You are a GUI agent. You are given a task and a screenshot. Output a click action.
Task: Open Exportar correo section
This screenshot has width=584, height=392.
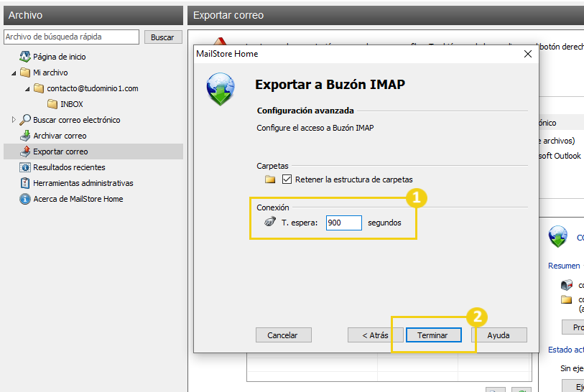point(60,151)
